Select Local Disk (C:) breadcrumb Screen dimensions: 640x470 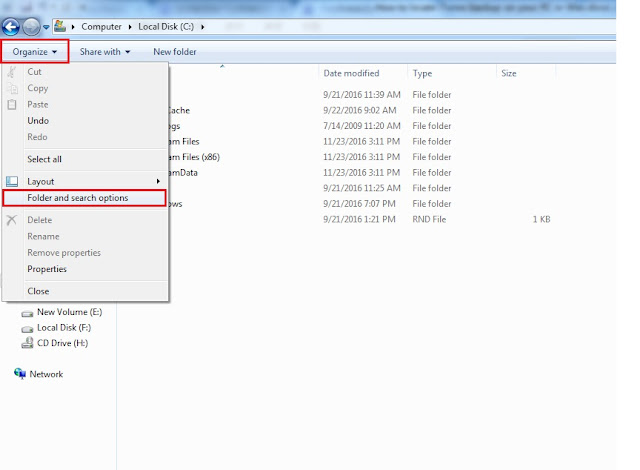(x=166, y=27)
